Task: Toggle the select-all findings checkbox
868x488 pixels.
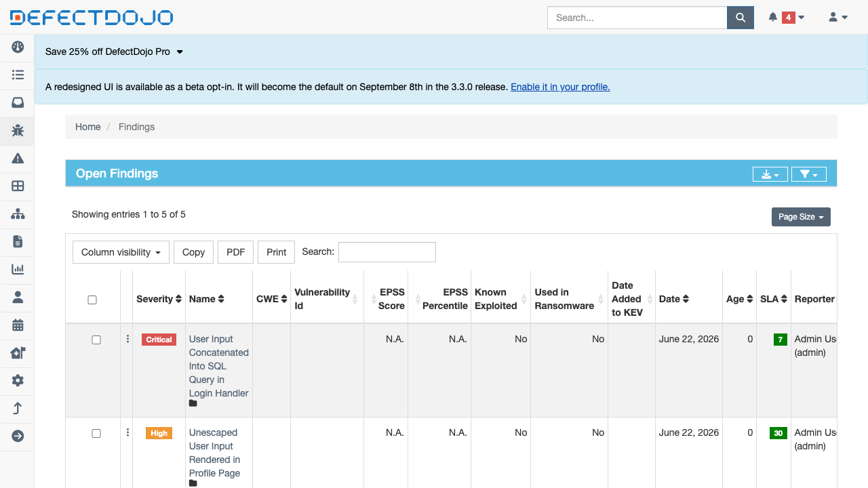Action: pos(92,300)
